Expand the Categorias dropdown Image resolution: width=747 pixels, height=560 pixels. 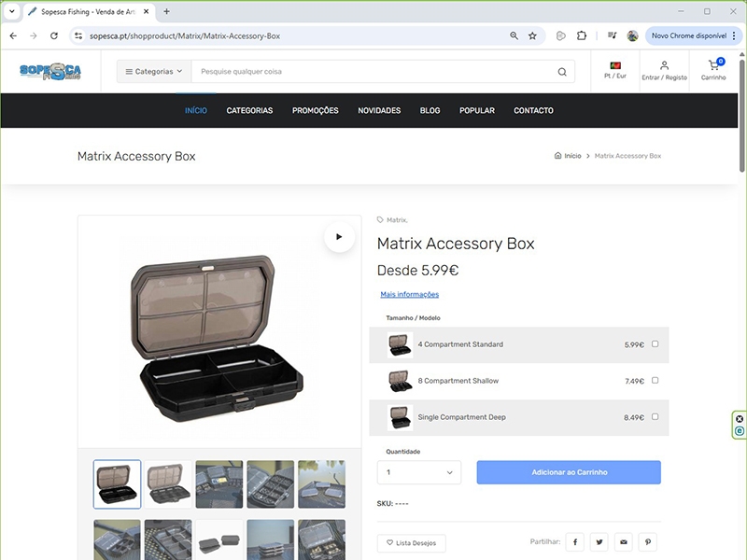154,72
